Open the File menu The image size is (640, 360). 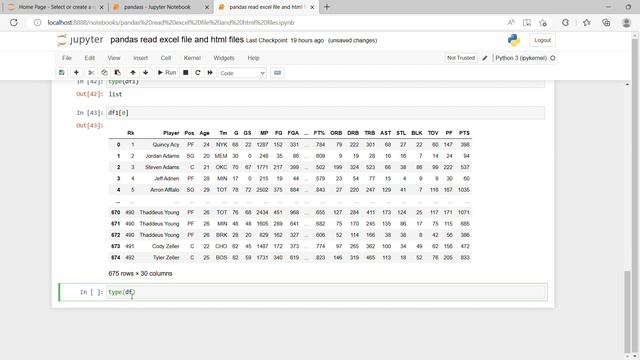tap(67, 58)
